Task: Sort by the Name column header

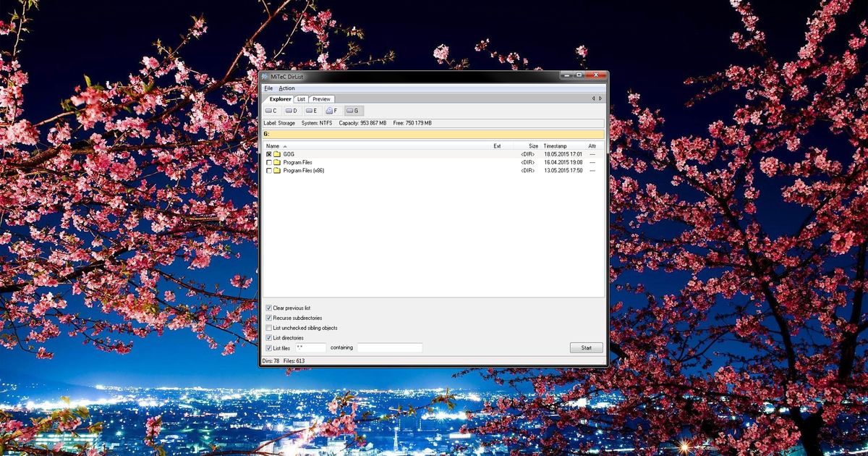Action: tap(273, 145)
